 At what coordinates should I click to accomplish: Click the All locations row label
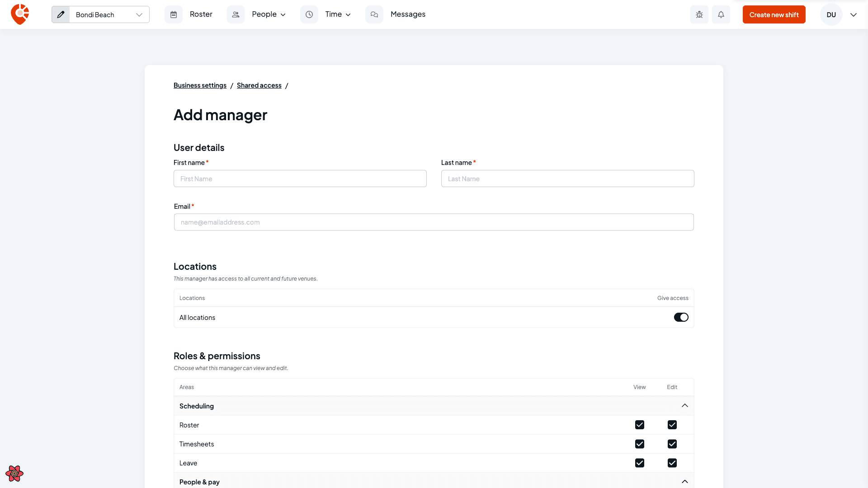coord(197,318)
